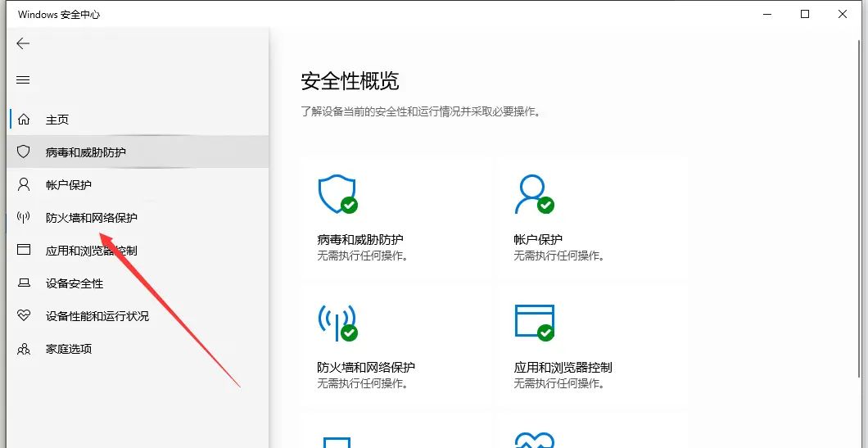Click the Windows 安全中心 window title

tap(59, 15)
